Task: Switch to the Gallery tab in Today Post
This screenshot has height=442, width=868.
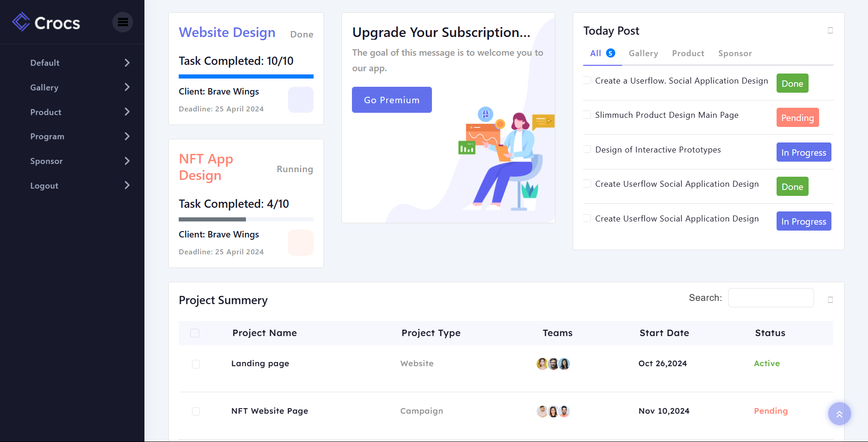Action: (x=643, y=53)
